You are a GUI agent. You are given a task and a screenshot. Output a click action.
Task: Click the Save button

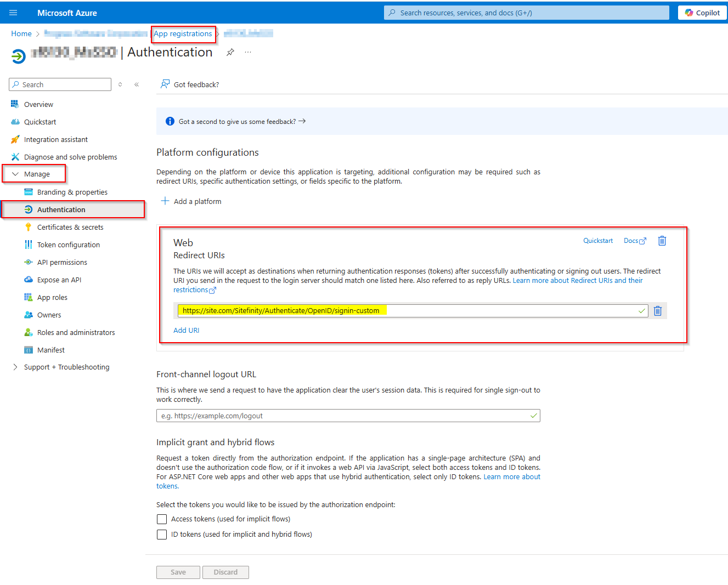[x=178, y=572]
